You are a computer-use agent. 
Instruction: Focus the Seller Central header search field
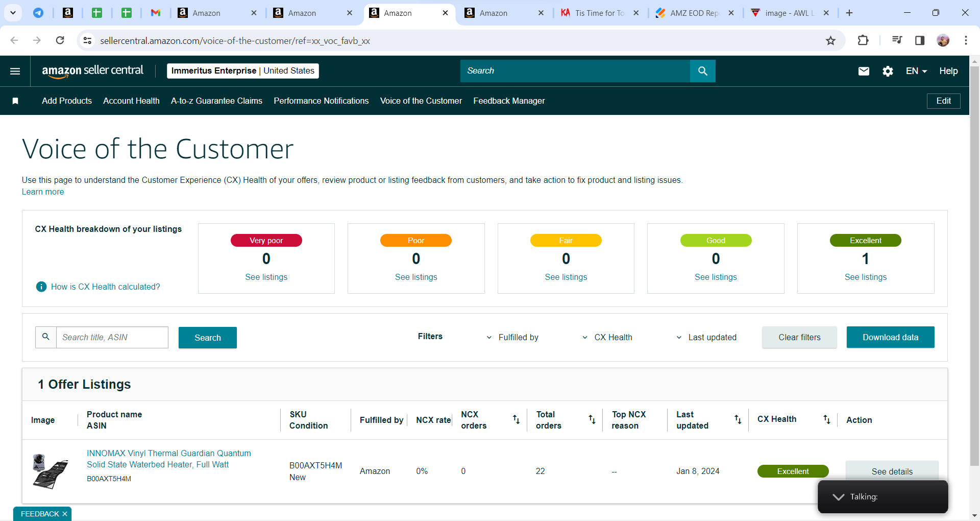pos(575,71)
